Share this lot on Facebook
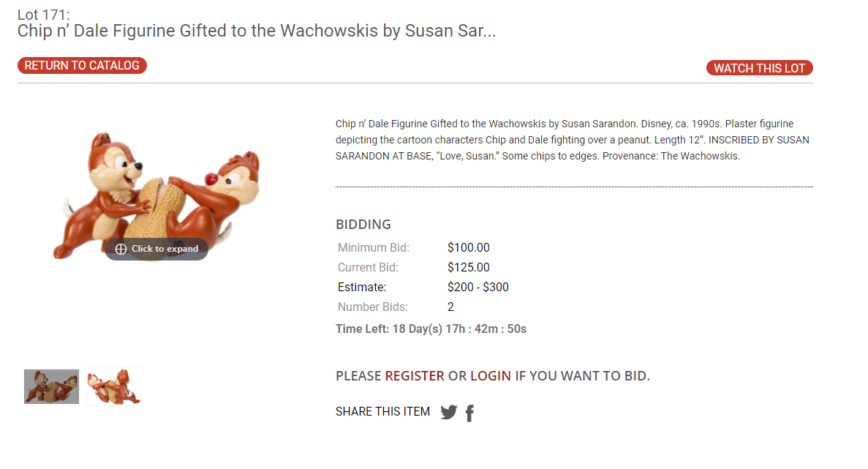The width and height of the screenshot is (868, 469). click(469, 413)
